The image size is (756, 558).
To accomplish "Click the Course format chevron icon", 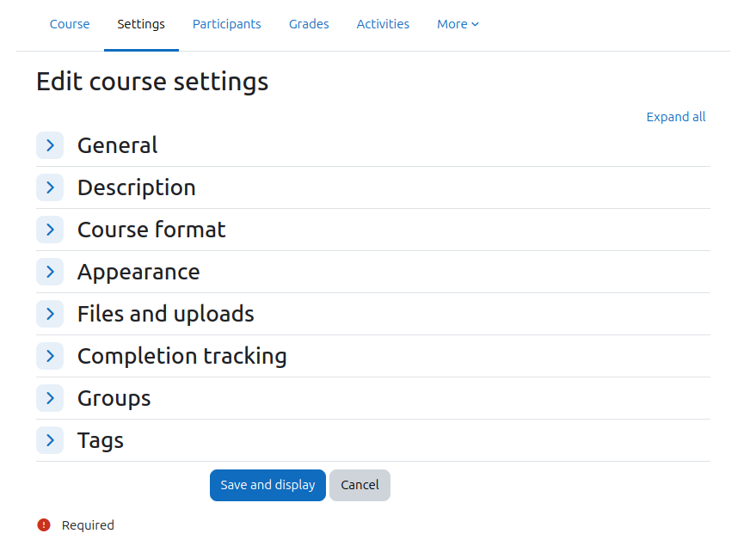I will [50, 230].
